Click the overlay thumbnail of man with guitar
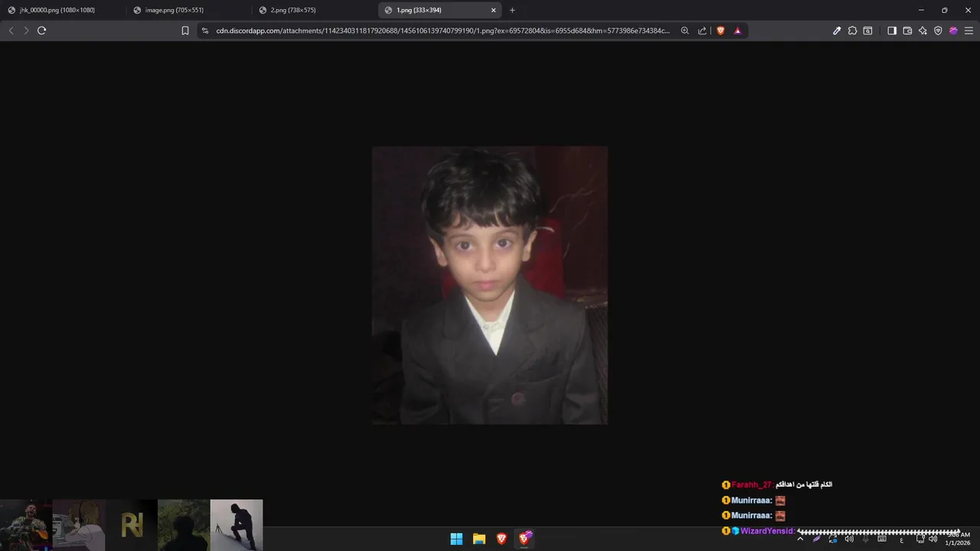 26,525
